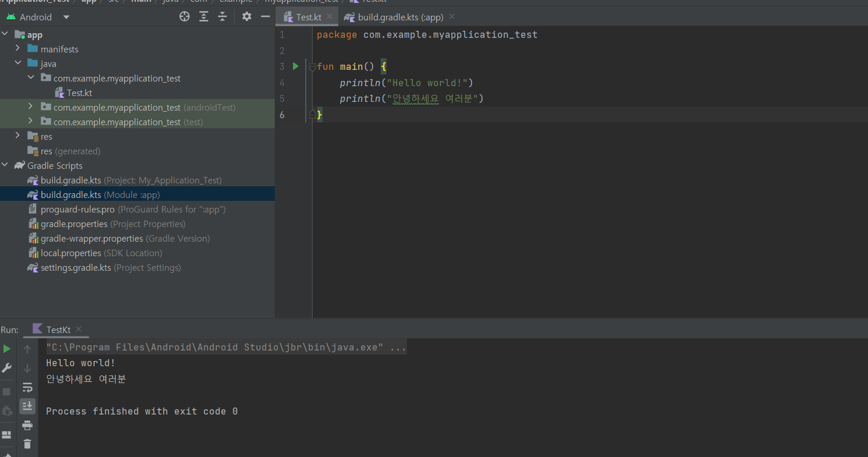Click the println("Hello world!") statement
Image resolution: width=868 pixels, height=457 pixels.
click(x=407, y=83)
